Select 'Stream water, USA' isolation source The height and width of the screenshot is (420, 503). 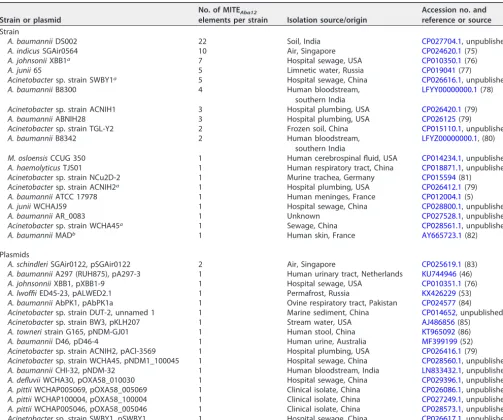[x=319, y=322]
